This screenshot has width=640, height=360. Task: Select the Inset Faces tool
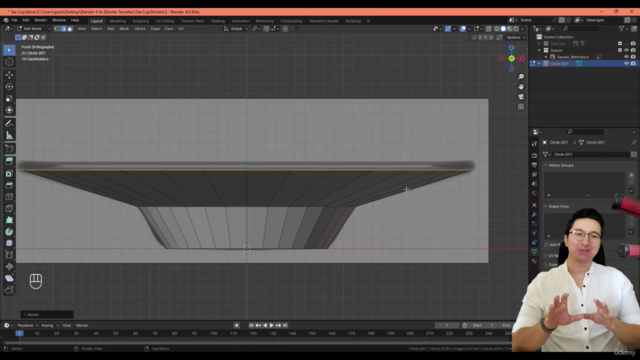(x=9, y=173)
